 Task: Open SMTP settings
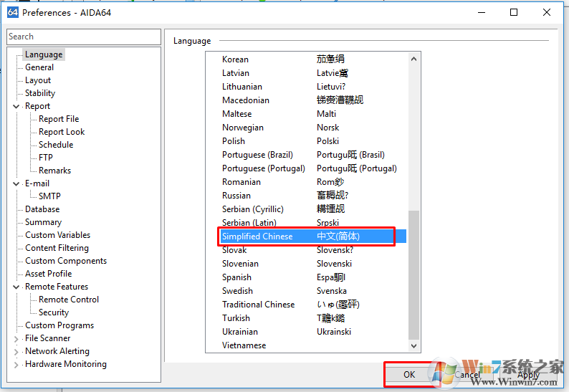pos(49,196)
